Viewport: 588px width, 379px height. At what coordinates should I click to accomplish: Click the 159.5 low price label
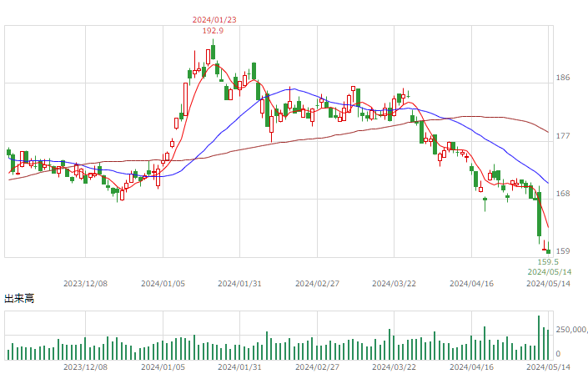(548, 262)
